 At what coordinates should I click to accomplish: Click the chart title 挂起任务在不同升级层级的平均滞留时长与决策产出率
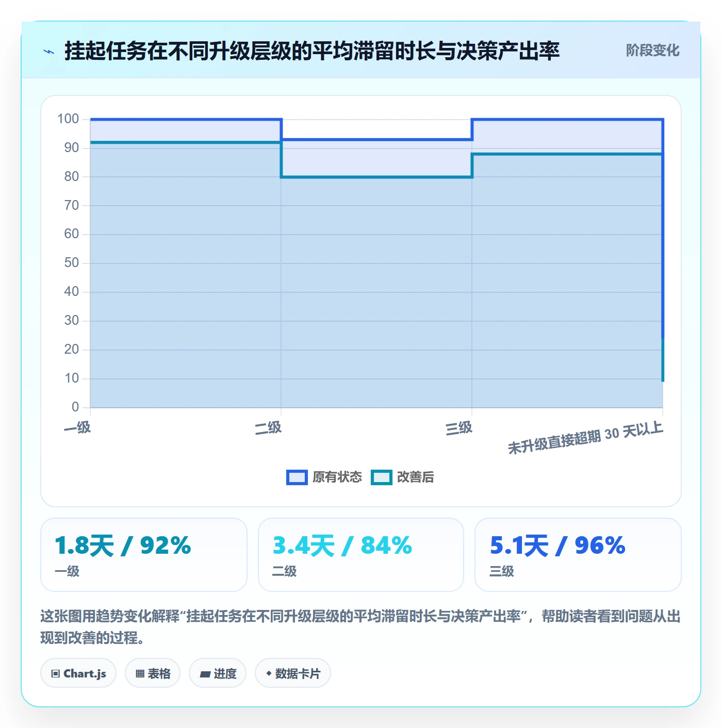(x=312, y=52)
